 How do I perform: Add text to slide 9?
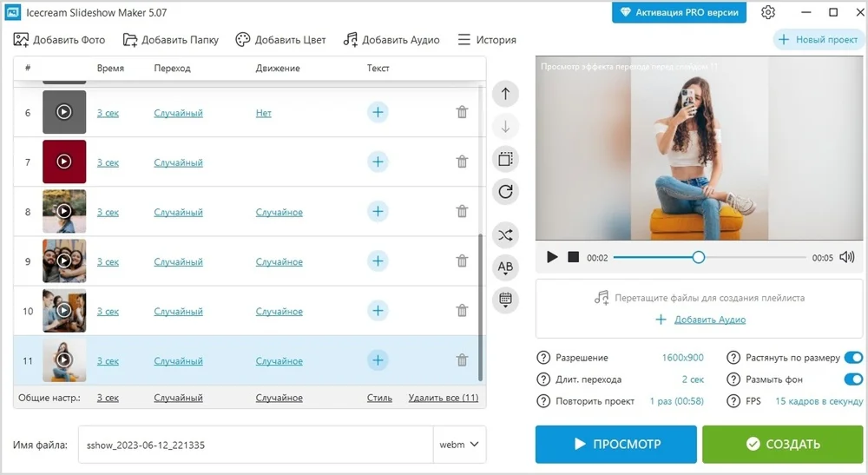click(378, 261)
